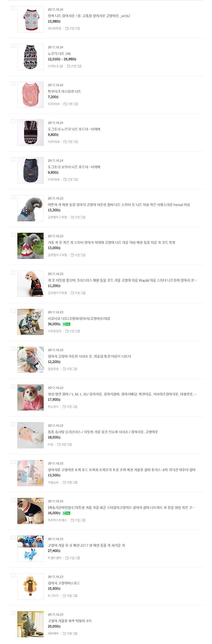Click the folder icon under 강아지 고양이버스후드

click(64, 596)
